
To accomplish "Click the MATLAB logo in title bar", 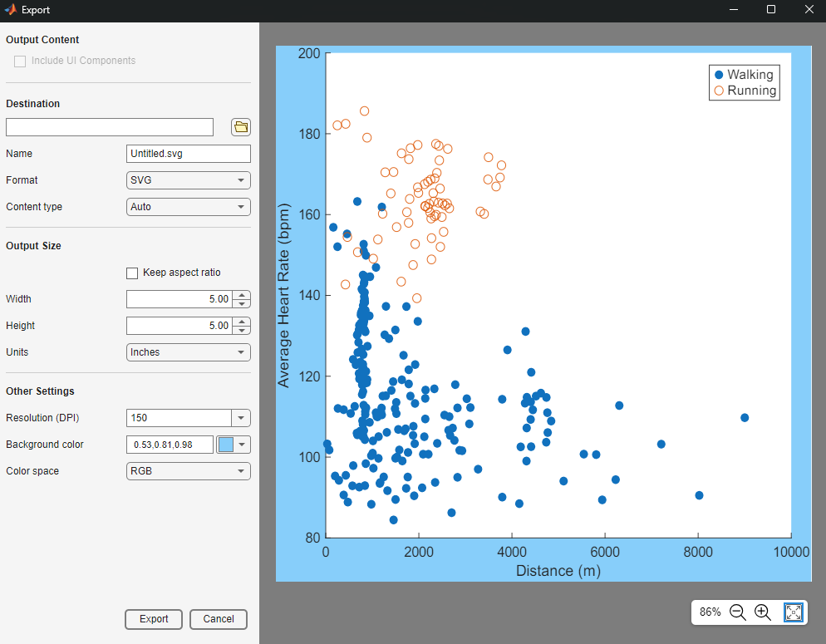I will (x=11, y=10).
